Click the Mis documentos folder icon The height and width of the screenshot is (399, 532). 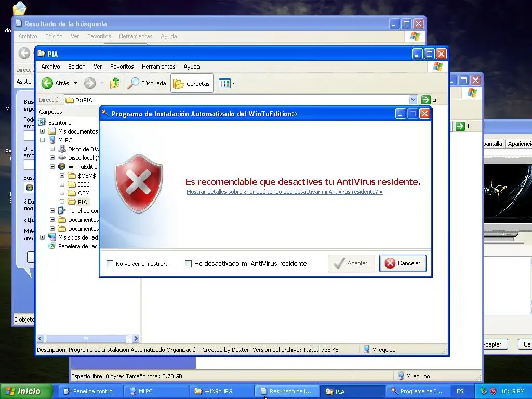pyautogui.click(x=52, y=131)
